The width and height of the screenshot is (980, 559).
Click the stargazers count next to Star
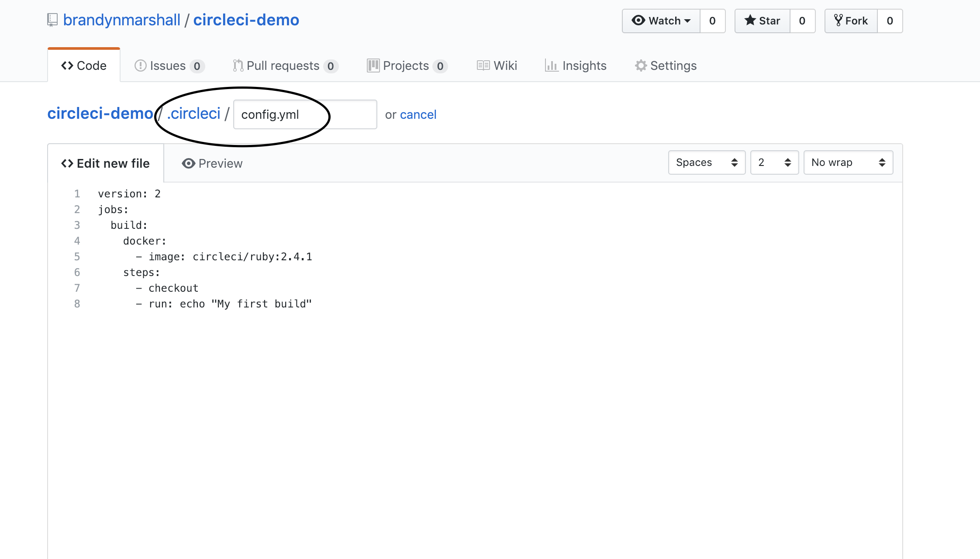click(x=802, y=21)
